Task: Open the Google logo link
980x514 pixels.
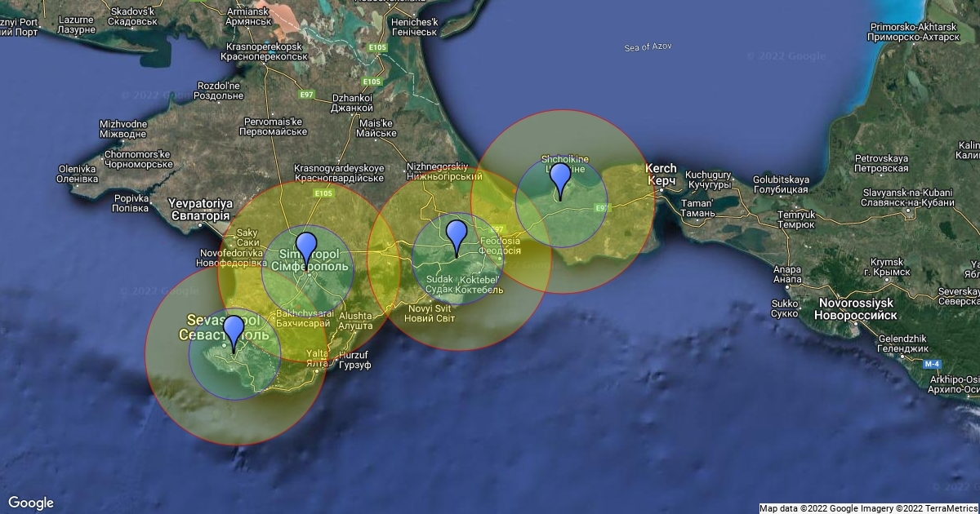Action: 31,503
